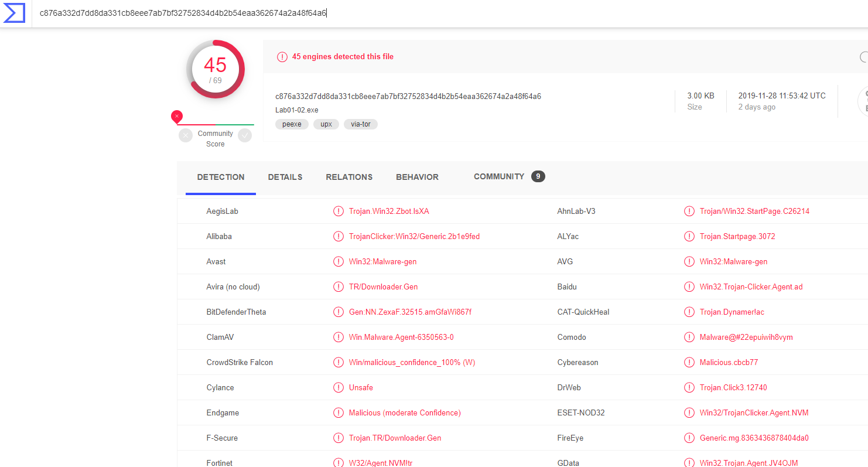Select the via-tor tag
Viewport: 868px width, 467px height.
[361, 124]
